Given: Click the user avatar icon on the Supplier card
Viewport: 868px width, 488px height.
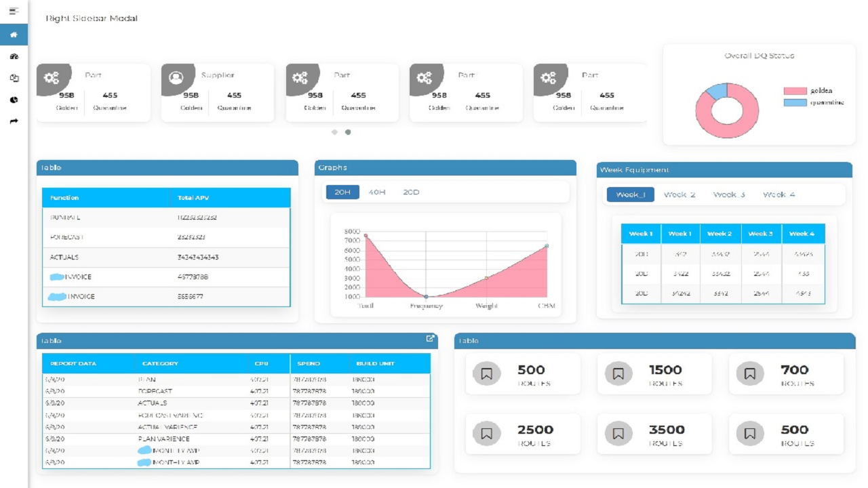Looking at the screenshot, I should (176, 78).
